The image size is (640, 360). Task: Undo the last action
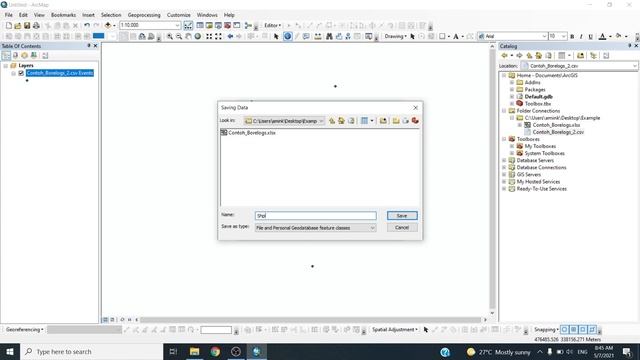(x=87, y=26)
